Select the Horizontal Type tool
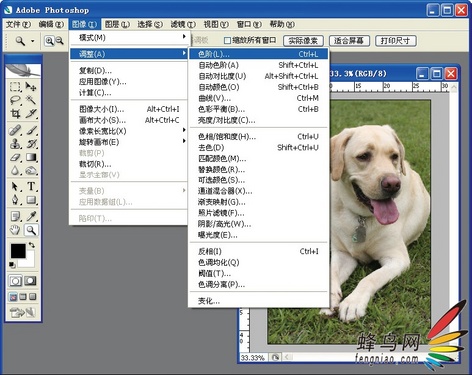This screenshot has width=472, height=375. pos(31,186)
